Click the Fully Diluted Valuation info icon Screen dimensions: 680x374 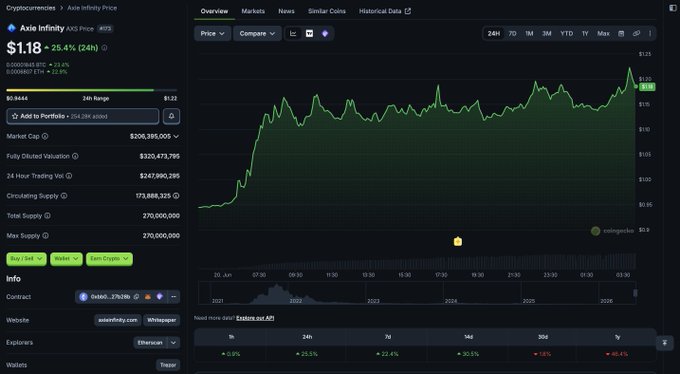coord(75,156)
